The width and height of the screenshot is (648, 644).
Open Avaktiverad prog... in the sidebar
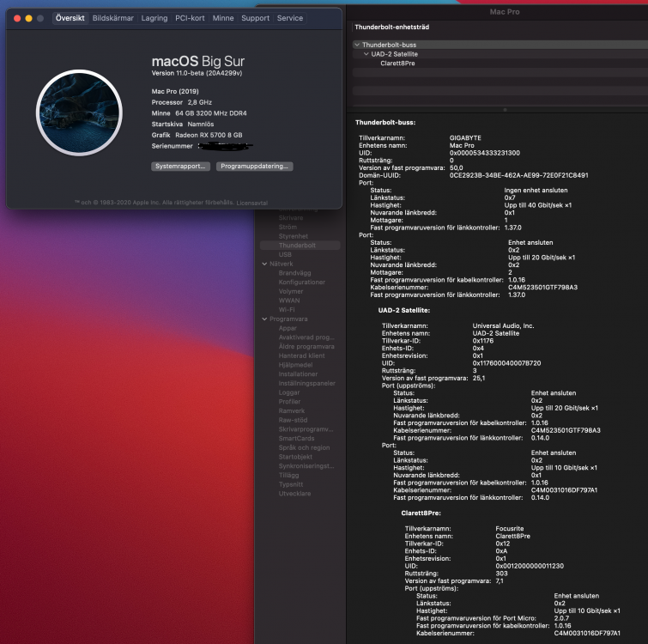[306, 337]
